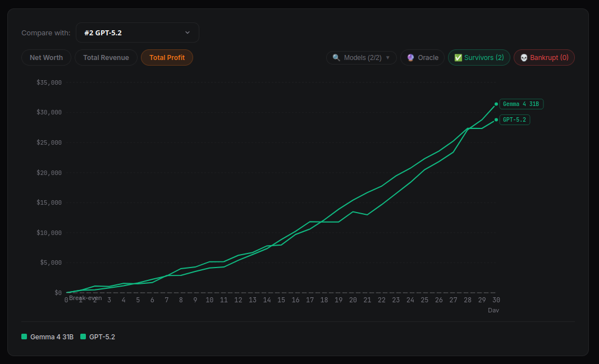
Task: Toggle GPT-5.2 in the bottom legend
Action: 98,337
